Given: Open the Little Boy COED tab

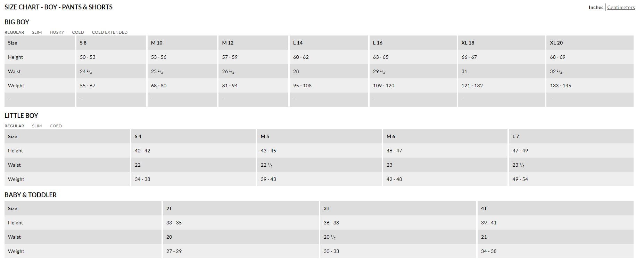Looking at the screenshot, I should (56, 126).
